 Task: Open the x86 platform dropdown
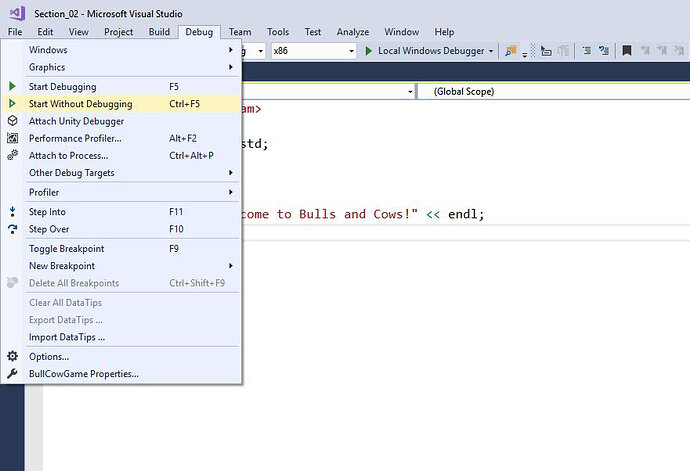click(x=313, y=51)
